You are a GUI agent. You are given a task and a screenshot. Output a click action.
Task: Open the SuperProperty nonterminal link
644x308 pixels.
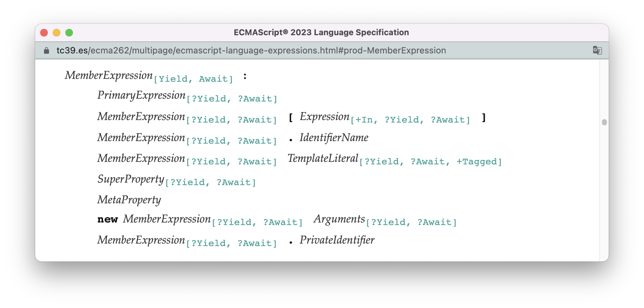[x=131, y=179]
